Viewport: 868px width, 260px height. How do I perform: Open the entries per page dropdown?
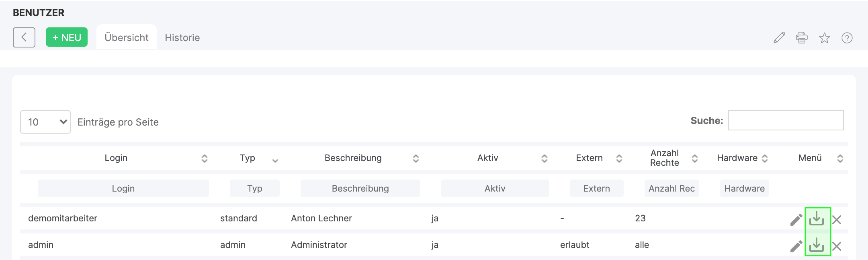click(45, 122)
